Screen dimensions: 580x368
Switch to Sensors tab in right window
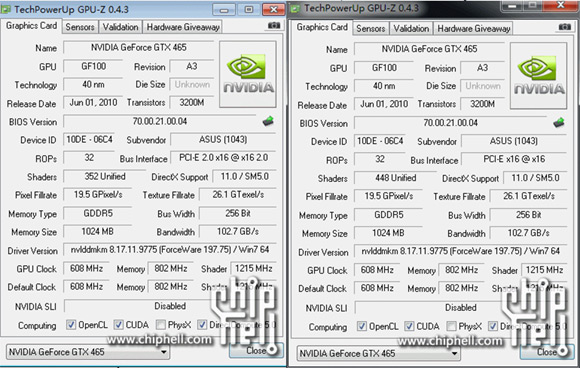tap(371, 28)
